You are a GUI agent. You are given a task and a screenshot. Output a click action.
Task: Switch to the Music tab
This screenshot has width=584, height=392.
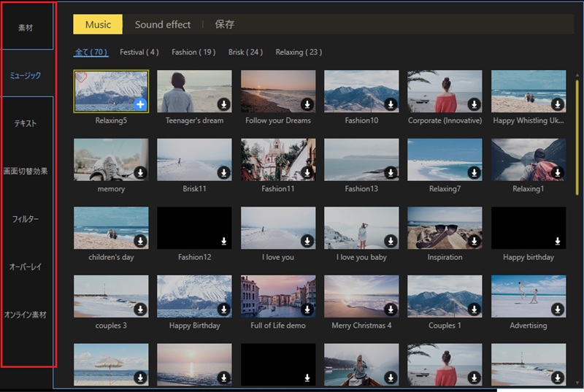point(98,24)
